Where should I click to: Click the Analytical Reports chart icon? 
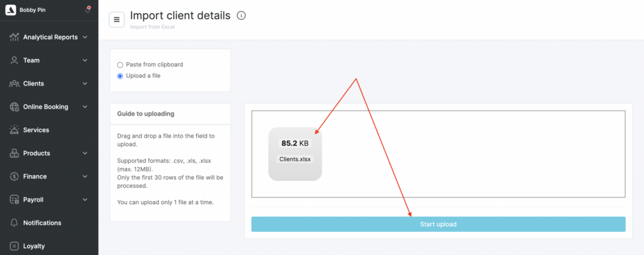pyautogui.click(x=14, y=37)
